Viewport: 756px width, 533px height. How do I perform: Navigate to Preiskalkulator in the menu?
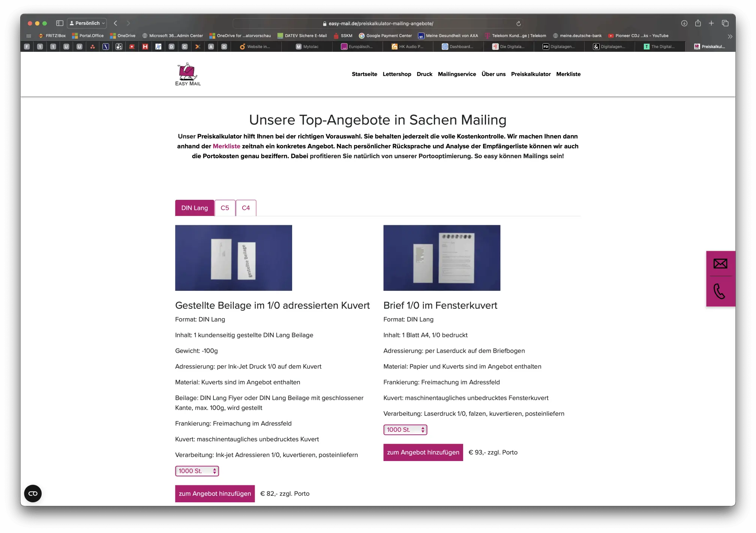coord(531,74)
